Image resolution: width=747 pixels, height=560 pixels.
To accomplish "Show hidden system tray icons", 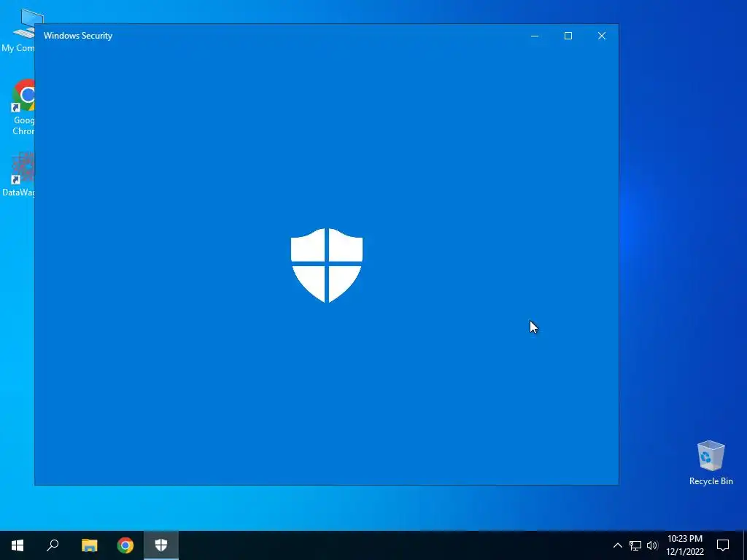I will tap(617, 545).
